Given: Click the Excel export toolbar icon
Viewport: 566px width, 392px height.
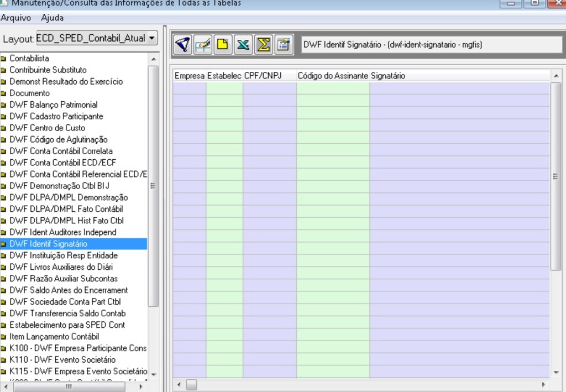Looking at the screenshot, I should point(243,45).
